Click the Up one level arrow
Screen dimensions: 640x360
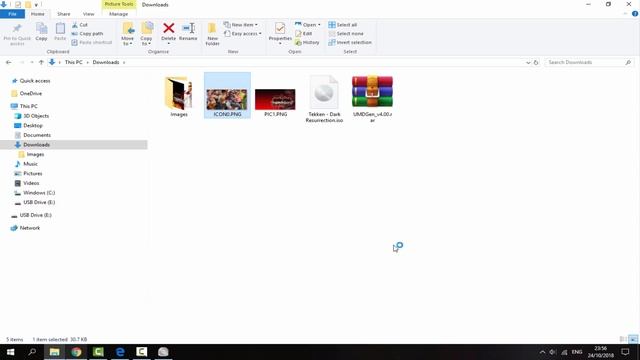click(41, 62)
